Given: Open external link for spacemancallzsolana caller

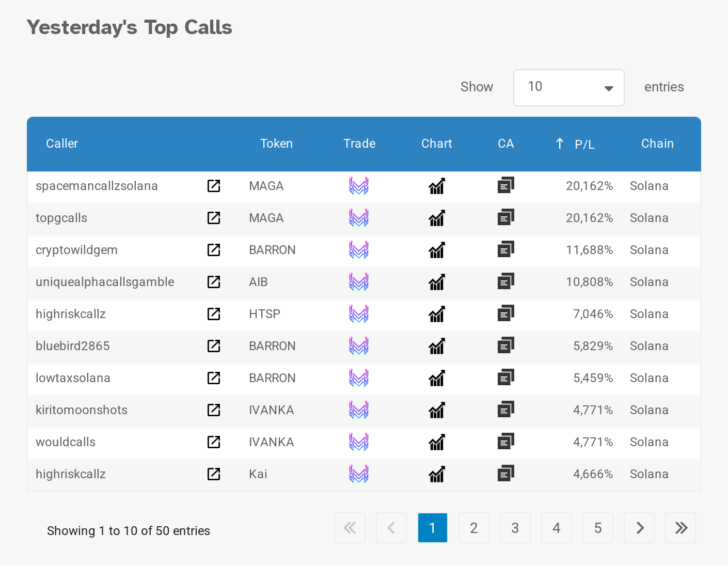Looking at the screenshot, I should click(214, 186).
